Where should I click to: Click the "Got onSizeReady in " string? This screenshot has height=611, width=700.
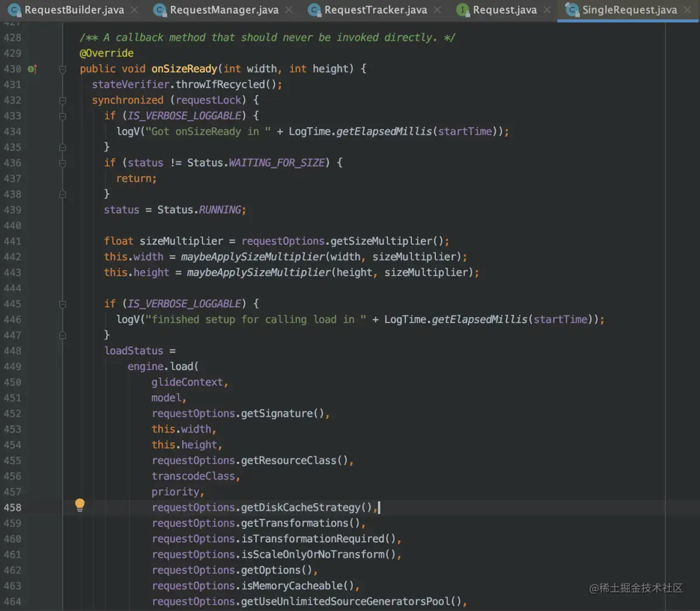[x=208, y=132]
